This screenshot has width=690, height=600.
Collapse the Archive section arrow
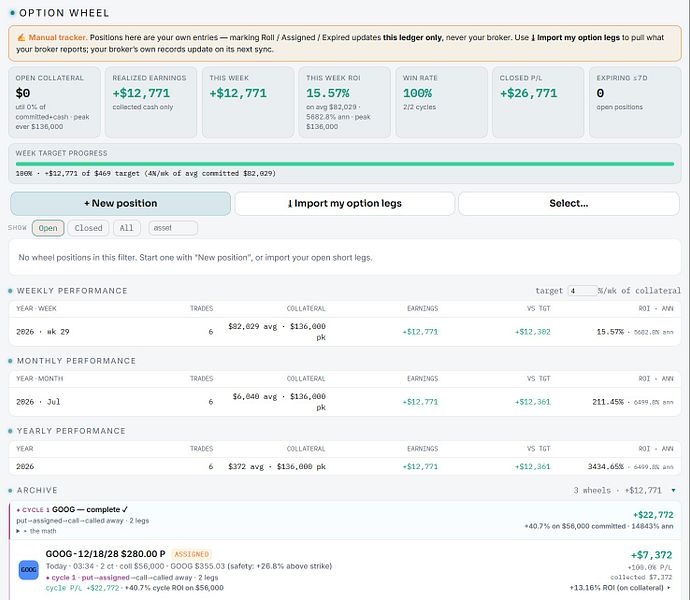pos(673,490)
